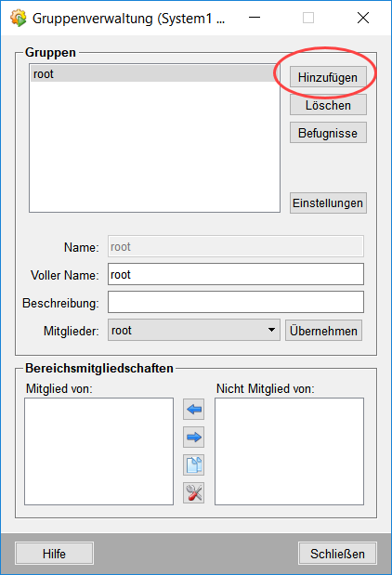
Task: Click the right blue arrow button
Action: point(193,437)
